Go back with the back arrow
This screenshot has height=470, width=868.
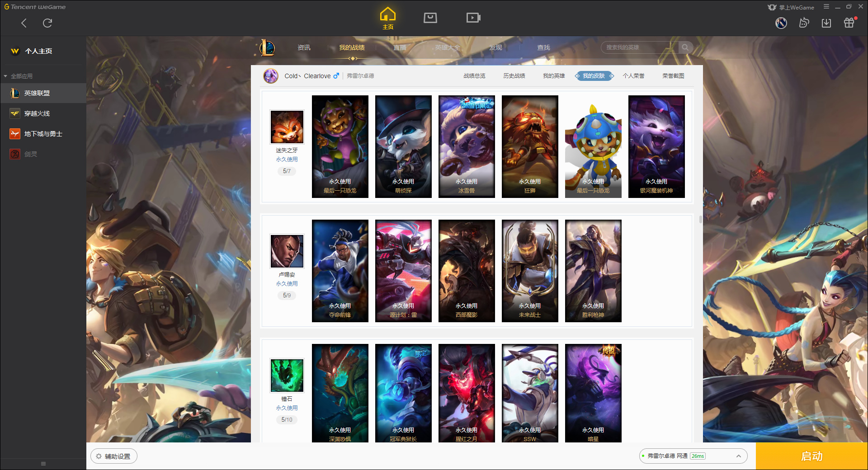pos(24,23)
